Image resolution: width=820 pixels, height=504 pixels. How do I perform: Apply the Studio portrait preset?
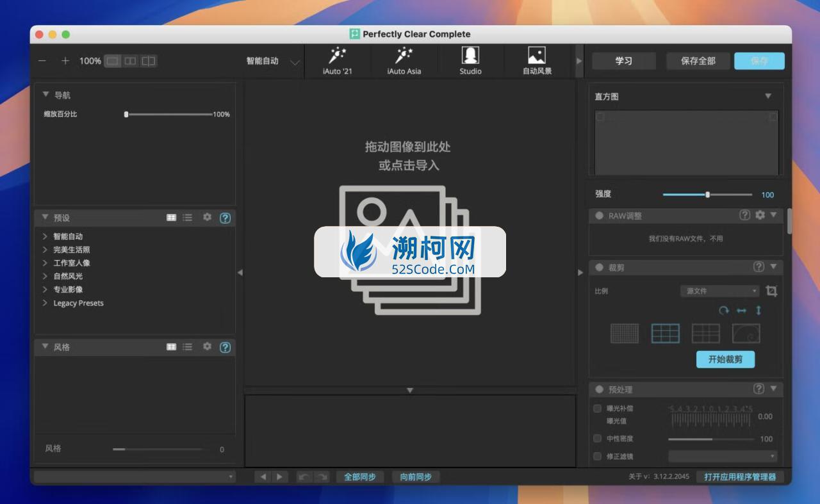pos(470,61)
